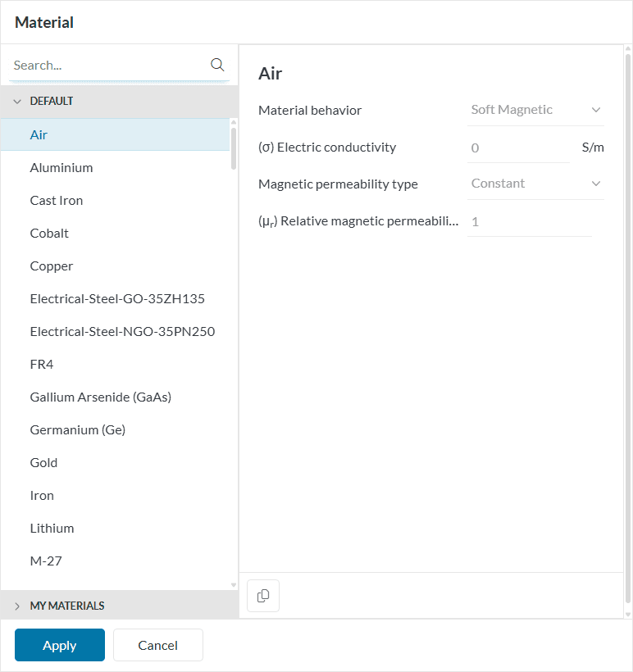Pick Gallium Arsenide (GaAs) material

(100, 397)
